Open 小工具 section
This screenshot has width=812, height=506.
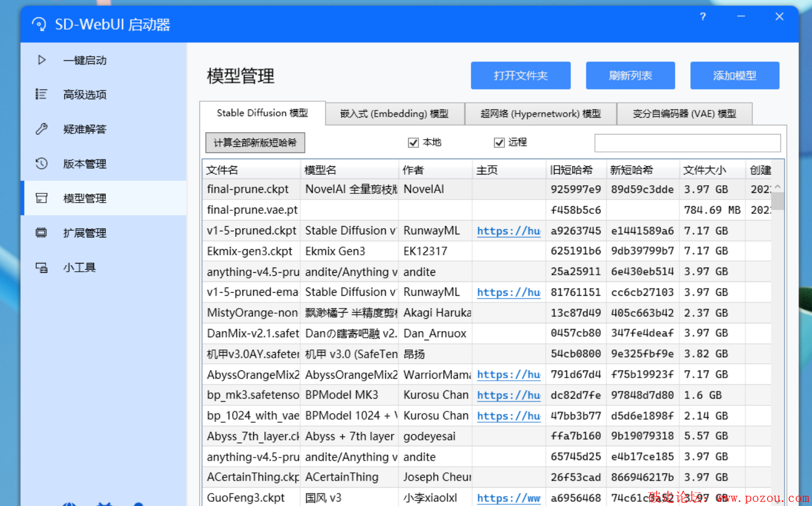104,267
